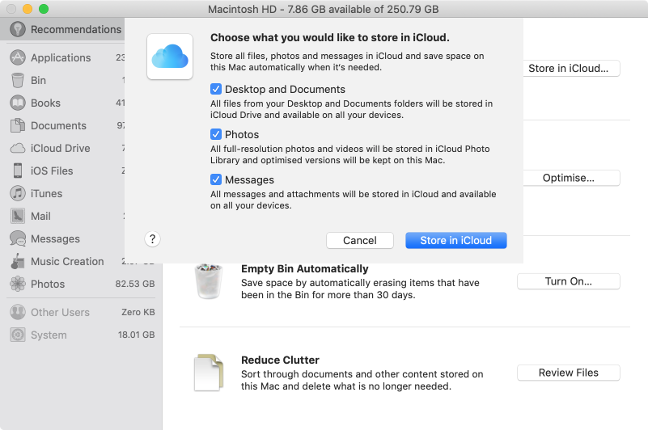Image resolution: width=648 pixels, height=430 pixels.
Task: Select iOS Files in the sidebar
Action: point(52,171)
